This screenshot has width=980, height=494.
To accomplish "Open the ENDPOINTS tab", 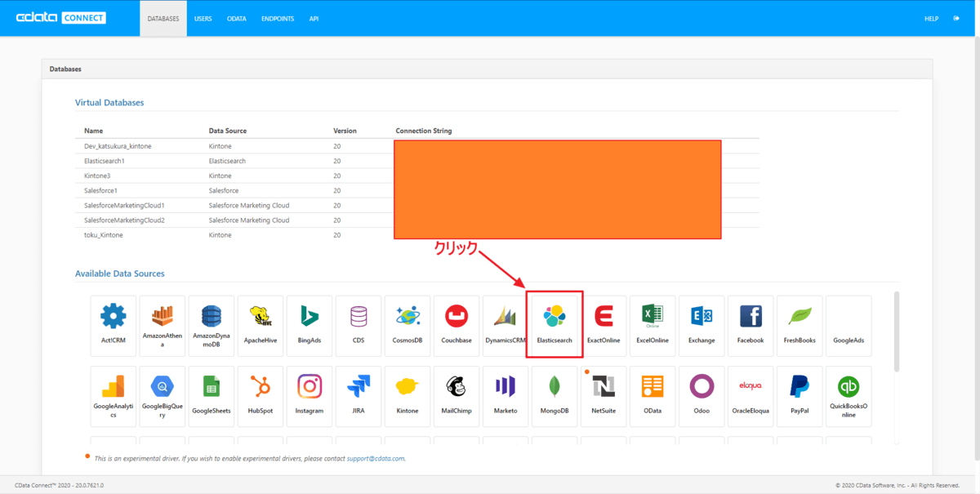I will point(278,18).
